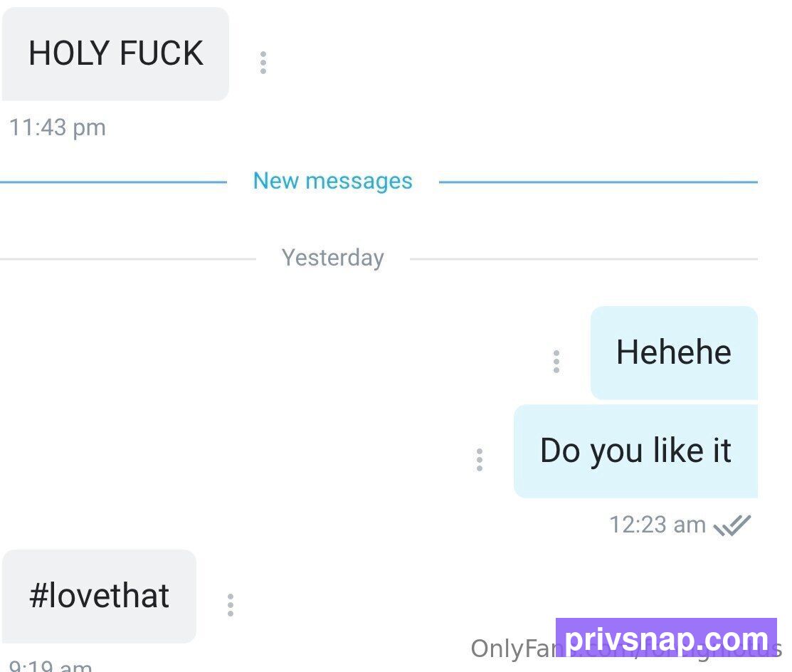Select the HOLY FUCK message bubble
The height and width of the screenshot is (672, 792).
tap(116, 53)
